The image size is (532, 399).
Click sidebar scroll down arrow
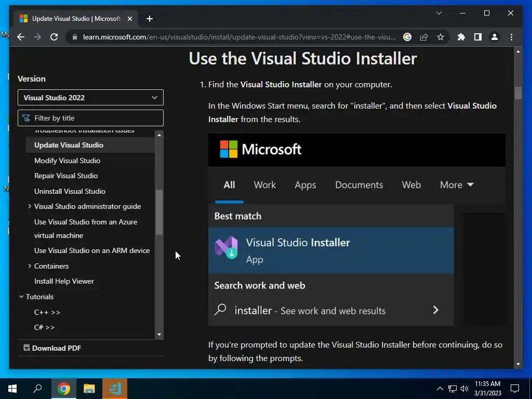pos(159,335)
